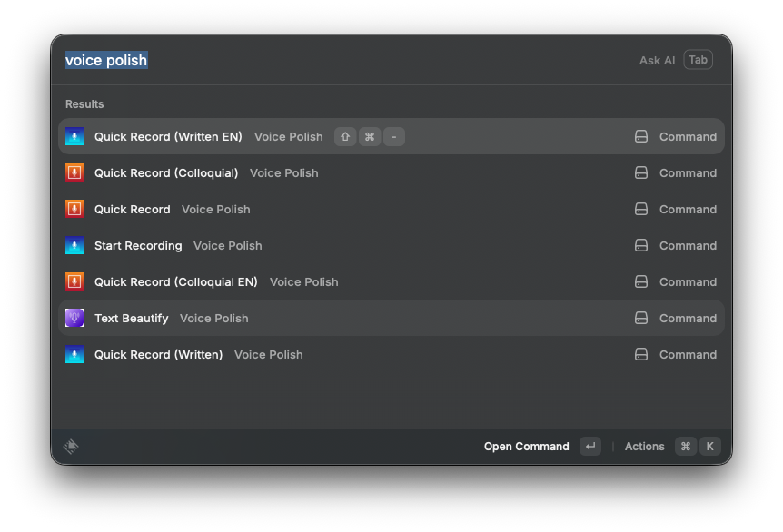Image resolution: width=783 pixels, height=532 pixels.
Task: Click the Quick Record (Written EN) microphone icon
Action: point(74,136)
